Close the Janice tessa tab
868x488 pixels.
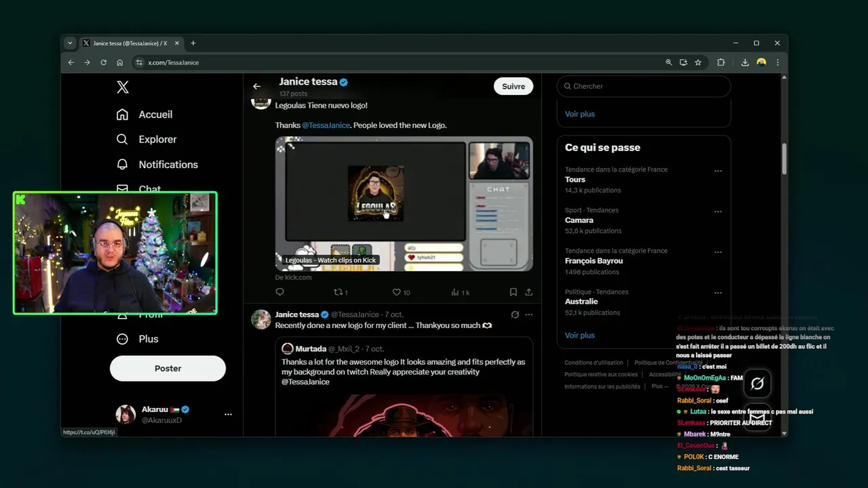point(177,43)
